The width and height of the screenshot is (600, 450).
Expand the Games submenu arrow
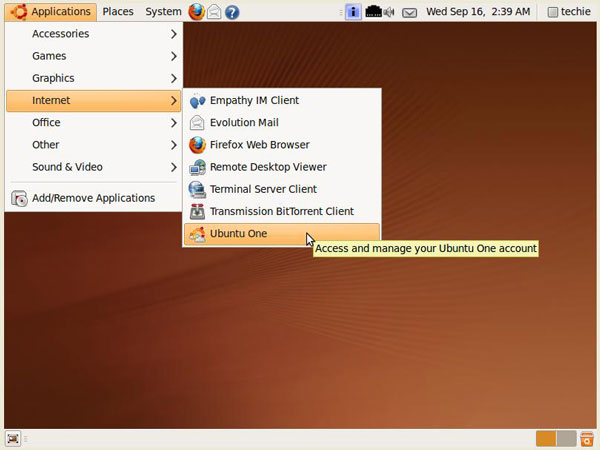point(174,56)
